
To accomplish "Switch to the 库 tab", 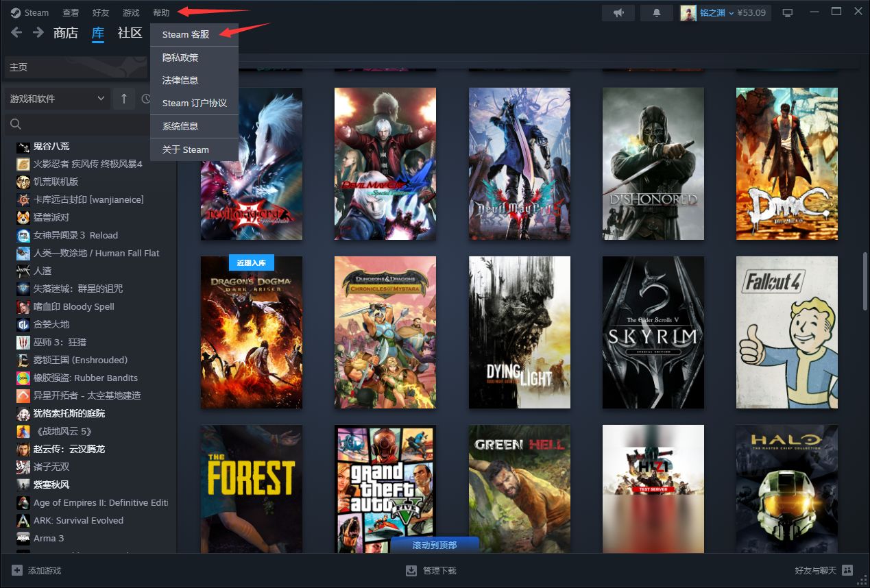I will click(x=98, y=32).
